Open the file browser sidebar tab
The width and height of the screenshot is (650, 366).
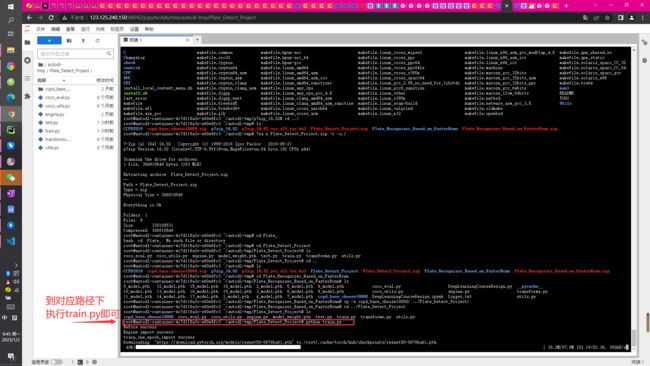(27, 42)
